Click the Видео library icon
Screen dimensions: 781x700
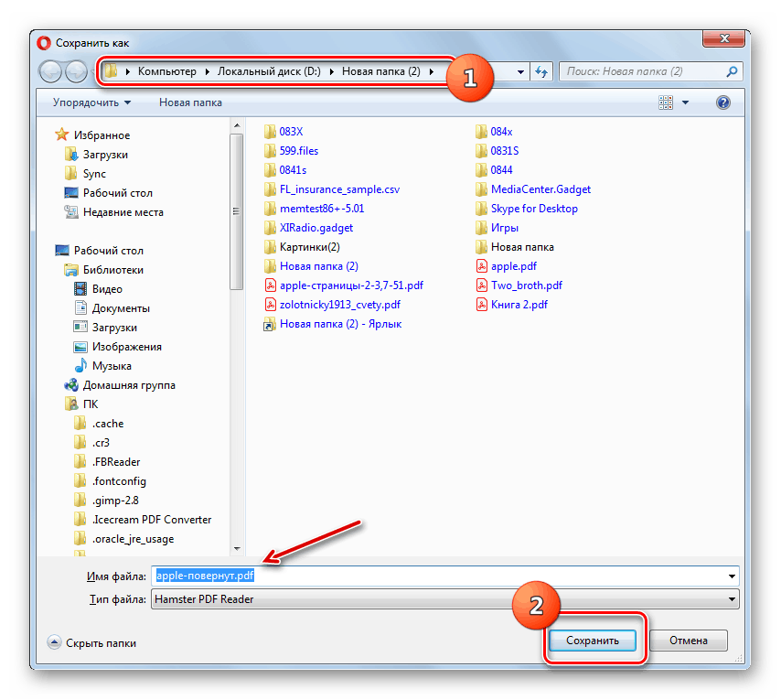pos(80,289)
